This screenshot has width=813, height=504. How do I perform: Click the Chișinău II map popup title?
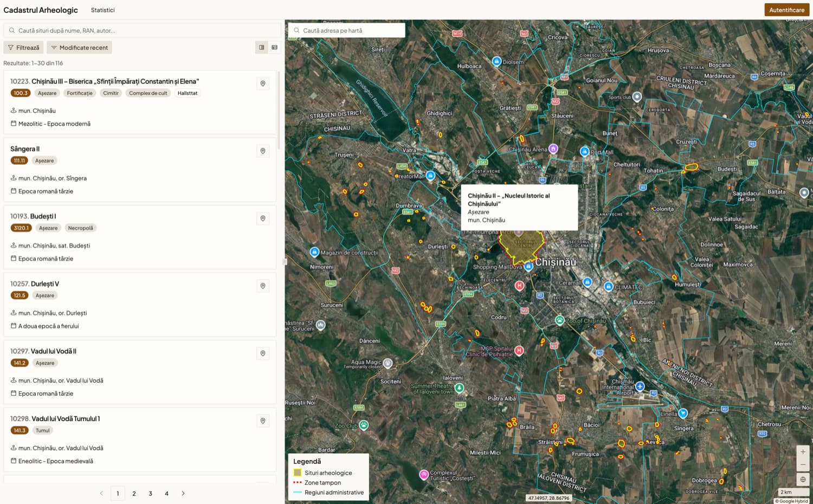[509, 199]
